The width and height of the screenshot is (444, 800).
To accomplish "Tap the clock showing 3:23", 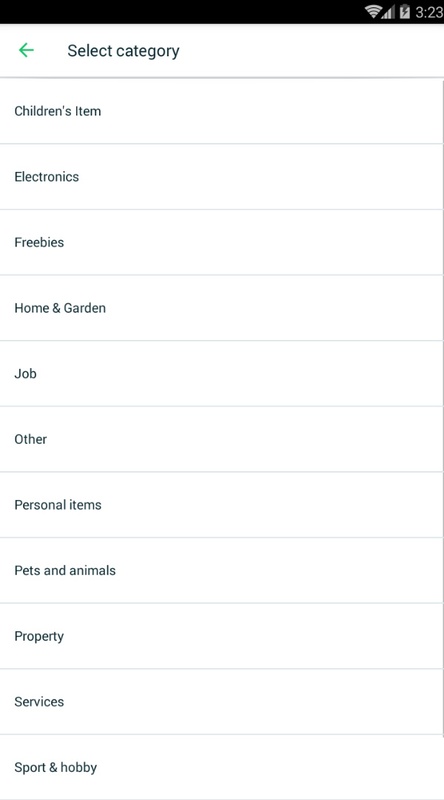I will (x=429, y=12).
